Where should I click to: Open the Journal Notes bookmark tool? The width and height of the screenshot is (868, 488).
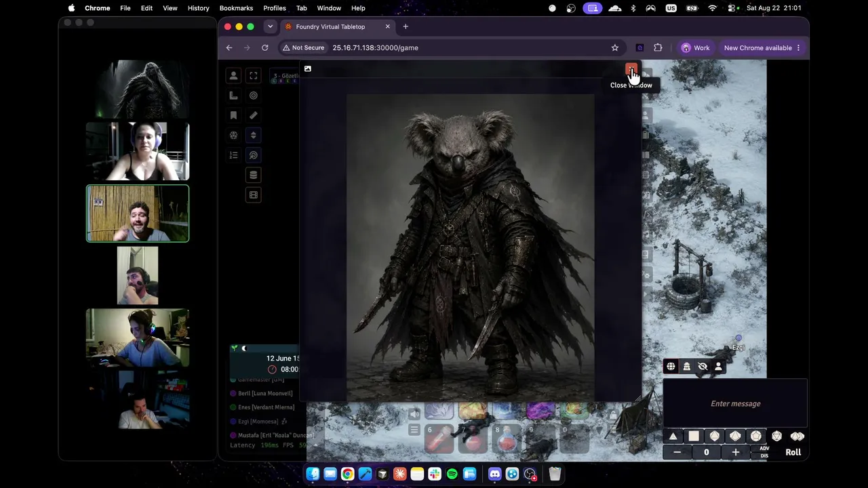(233, 115)
